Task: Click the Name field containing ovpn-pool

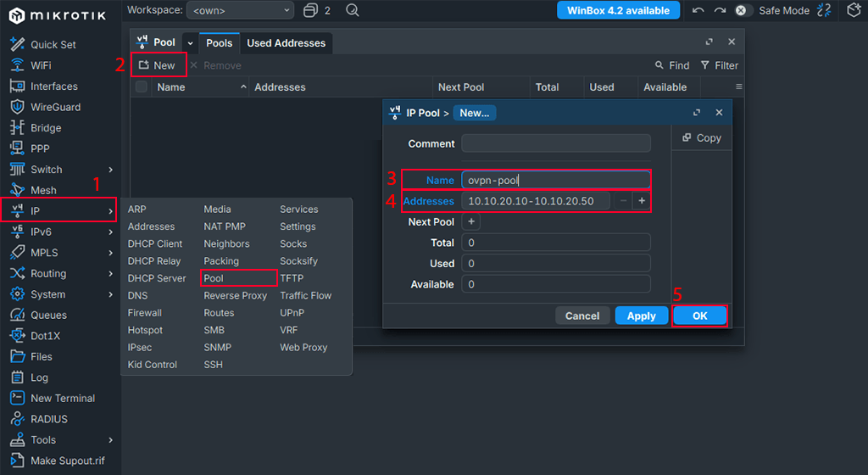Action: click(x=556, y=180)
